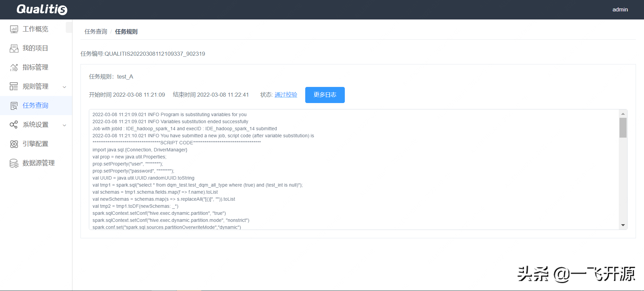Click the sidebar collapse handle
The height and width of the screenshot is (291, 644).
pyautogui.click(x=69, y=27)
